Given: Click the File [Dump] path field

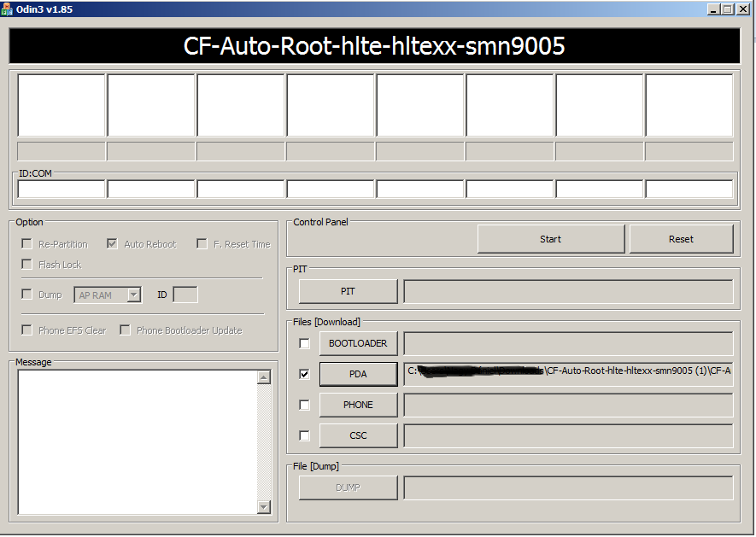Looking at the screenshot, I should (x=568, y=487).
